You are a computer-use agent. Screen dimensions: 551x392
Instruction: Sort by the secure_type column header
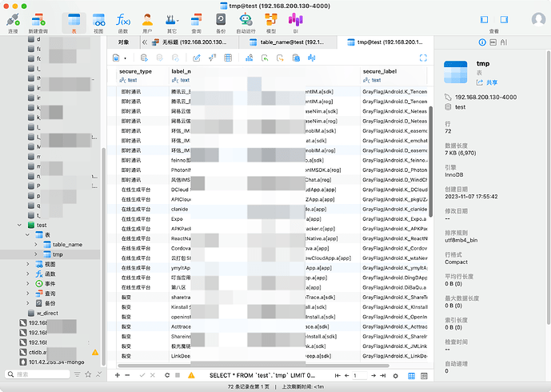(x=142, y=75)
